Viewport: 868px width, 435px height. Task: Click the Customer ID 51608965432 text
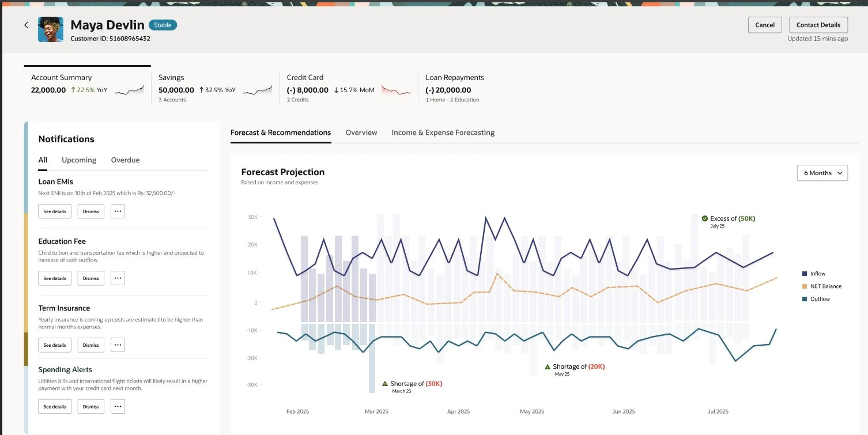tap(110, 39)
